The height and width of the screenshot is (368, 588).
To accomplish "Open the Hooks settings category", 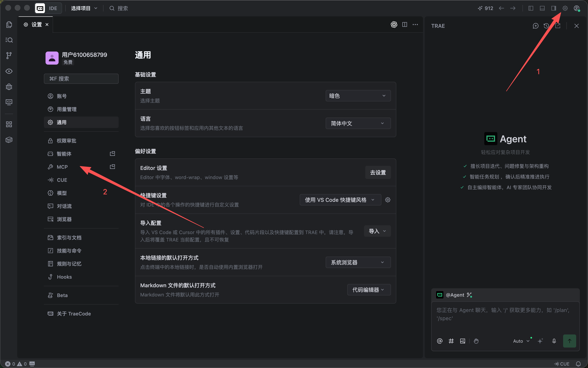I will [81, 277].
